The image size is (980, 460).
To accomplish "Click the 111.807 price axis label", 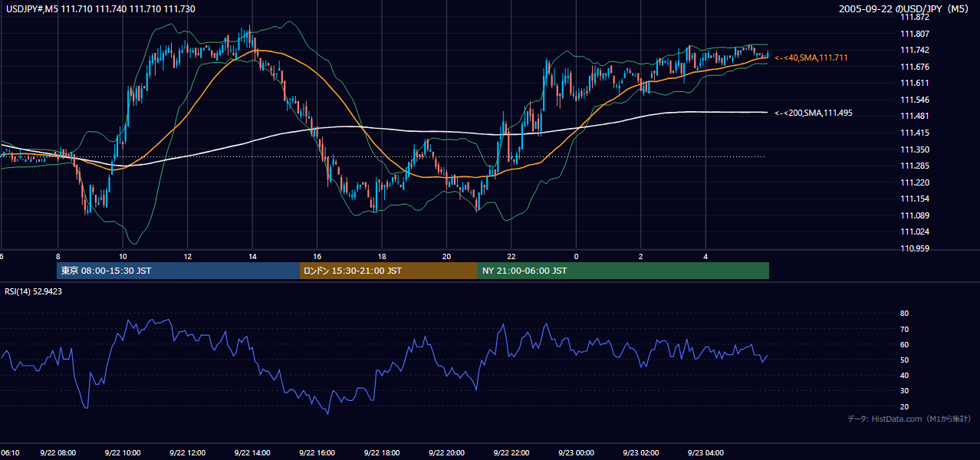I will 915,34.
